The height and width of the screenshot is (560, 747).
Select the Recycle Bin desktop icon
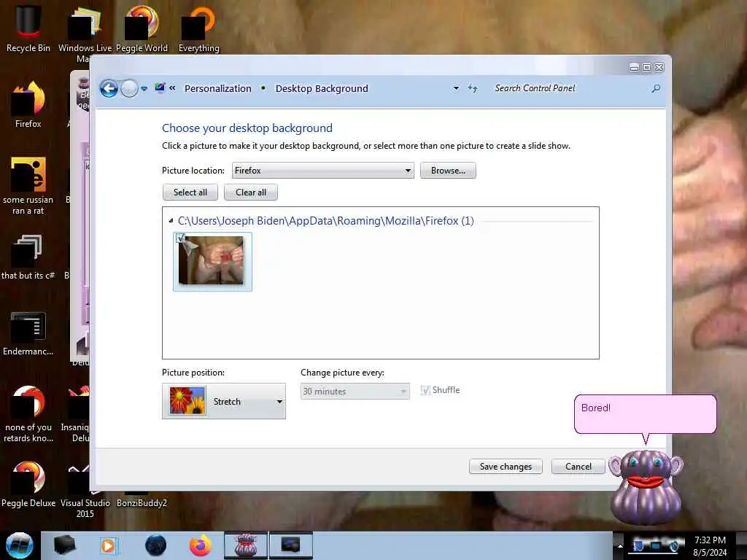point(28,28)
